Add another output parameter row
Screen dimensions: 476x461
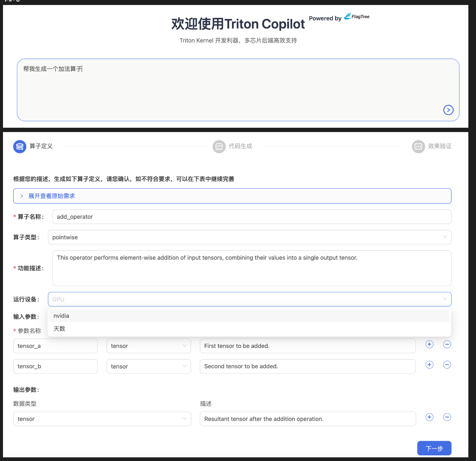pos(429,417)
